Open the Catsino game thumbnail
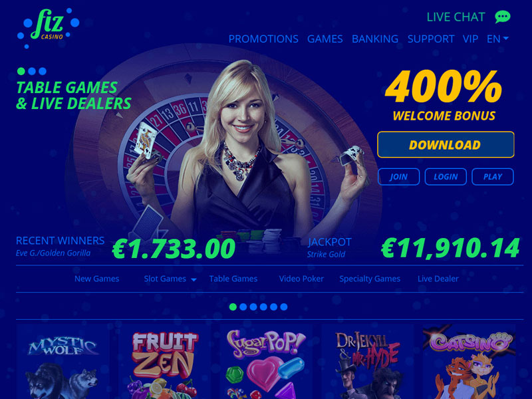Image resolution: width=532 pixels, height=399 pixels. pos(469,362)
